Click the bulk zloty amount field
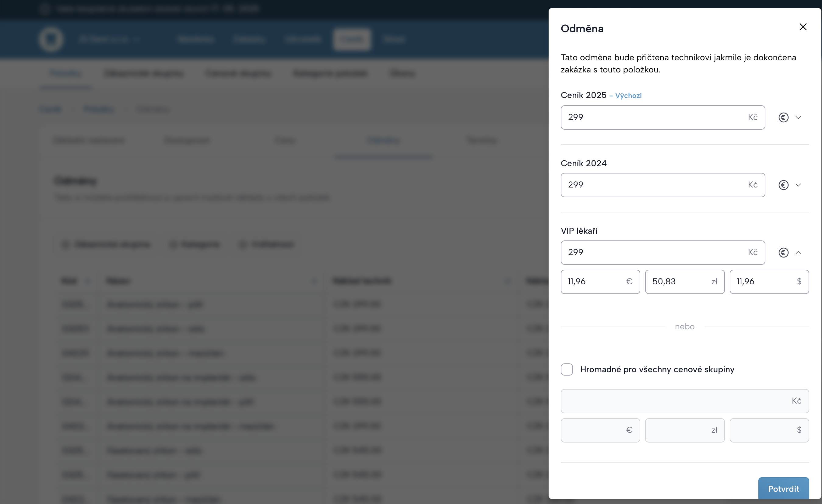Screen dimensions: 822x504 [685, 430]
